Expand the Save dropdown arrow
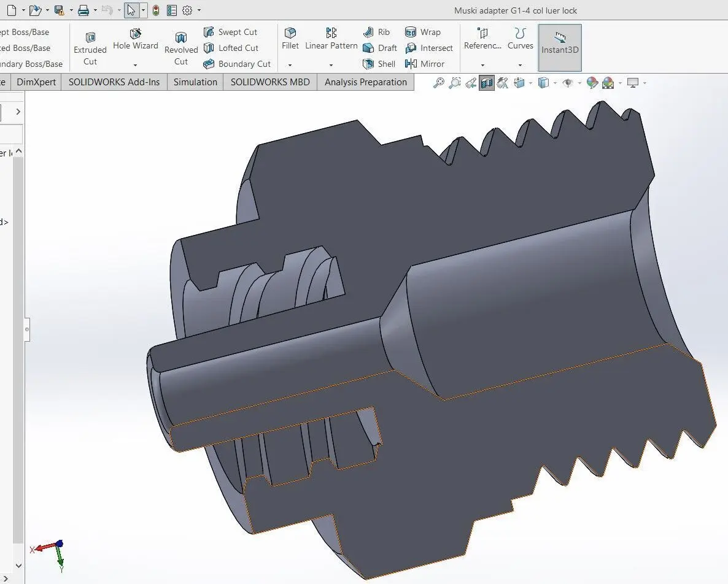The width and height of the screenshot is (728, 584). [x=71, y=10]
